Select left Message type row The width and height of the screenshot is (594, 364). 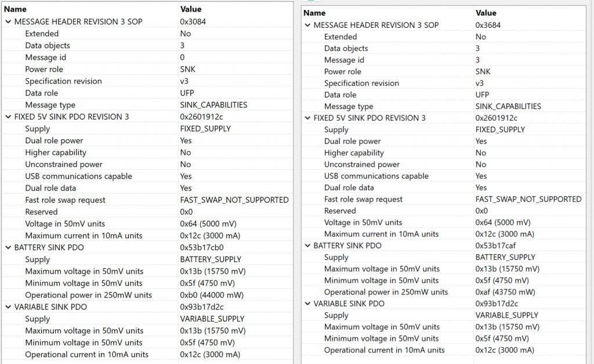click(147, 105)
